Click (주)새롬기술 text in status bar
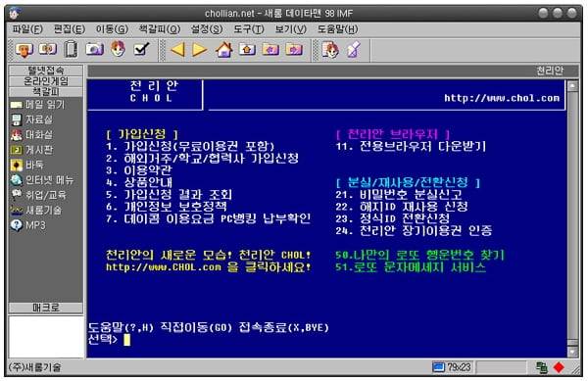 coord(34,367)
